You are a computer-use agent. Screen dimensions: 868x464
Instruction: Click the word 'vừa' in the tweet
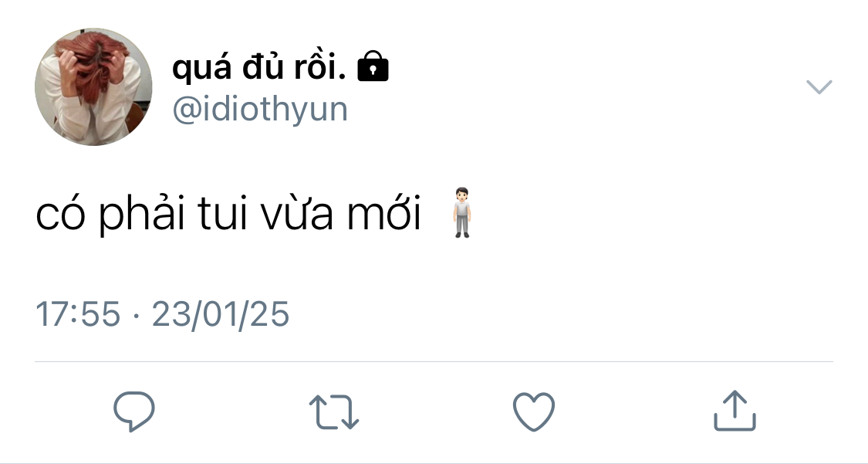point(297,215)
